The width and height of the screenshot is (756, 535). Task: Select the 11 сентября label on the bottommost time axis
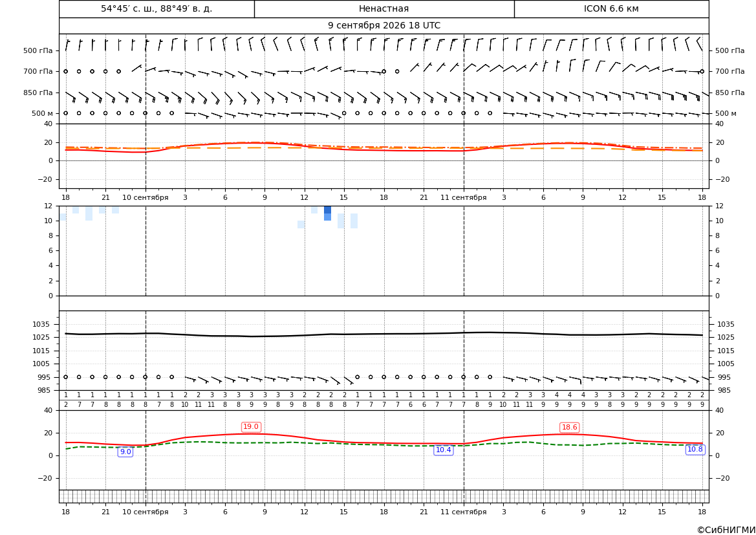click(x=463, y=512)
